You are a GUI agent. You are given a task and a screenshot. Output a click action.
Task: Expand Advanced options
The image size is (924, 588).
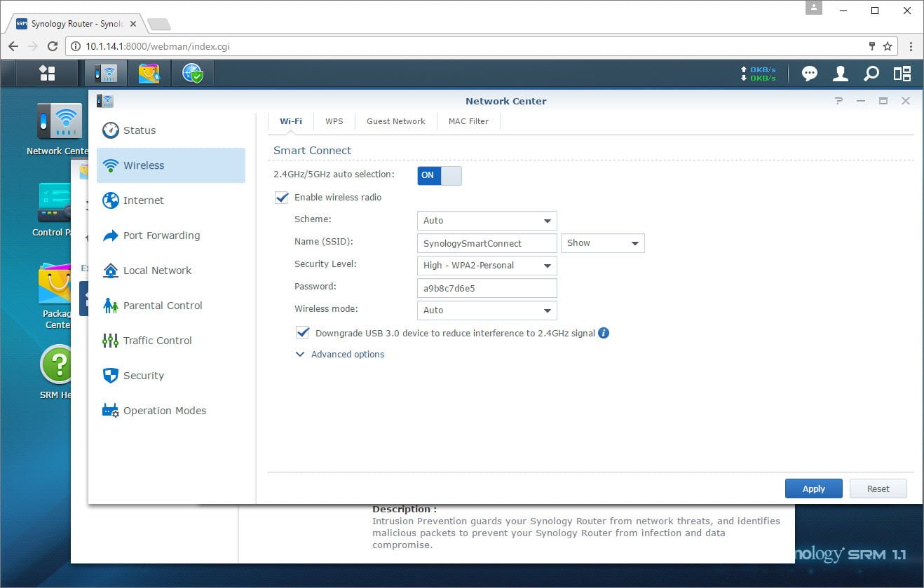(x=340, y=354)
